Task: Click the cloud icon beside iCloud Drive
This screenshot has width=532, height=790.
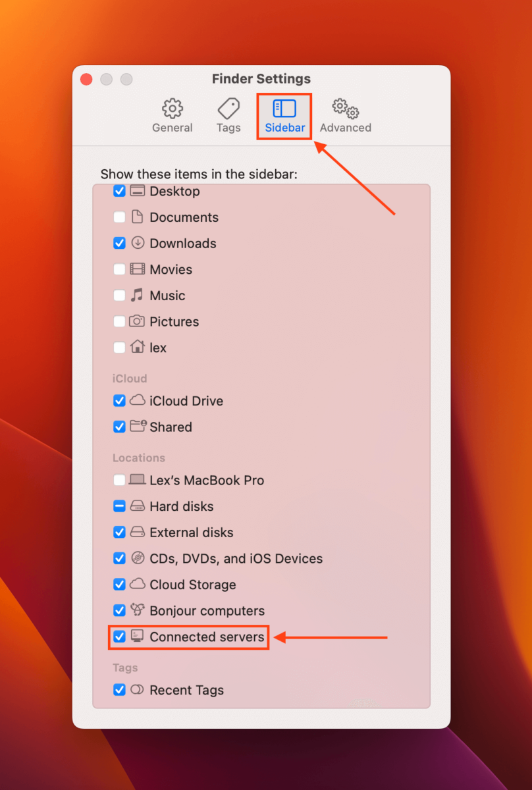Action: tap(138, 400)
